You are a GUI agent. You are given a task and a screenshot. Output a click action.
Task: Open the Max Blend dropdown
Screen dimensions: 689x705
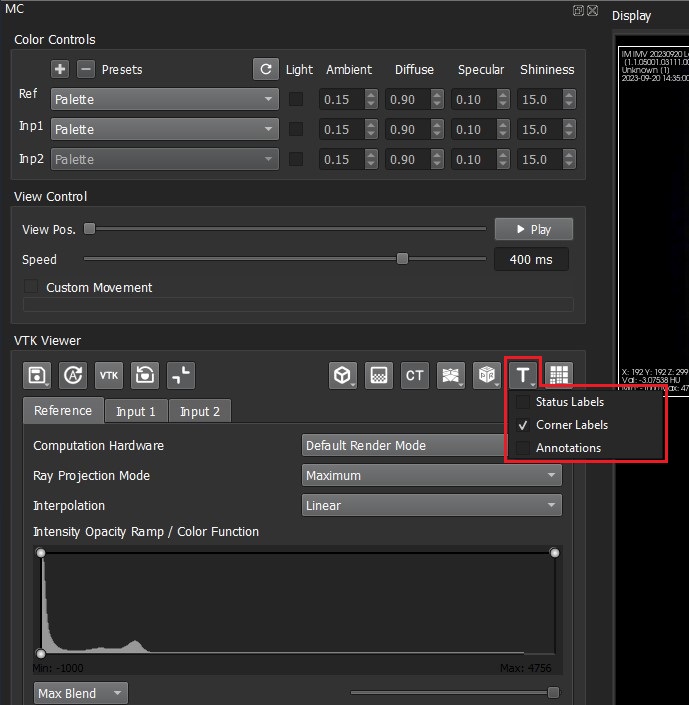click(80, 693)
